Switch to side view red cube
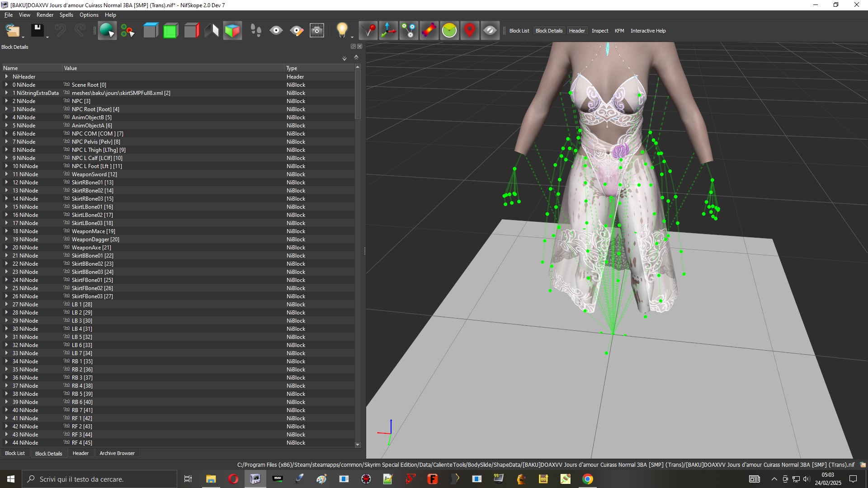The image size is (868, 488). [x=192, y=31]
